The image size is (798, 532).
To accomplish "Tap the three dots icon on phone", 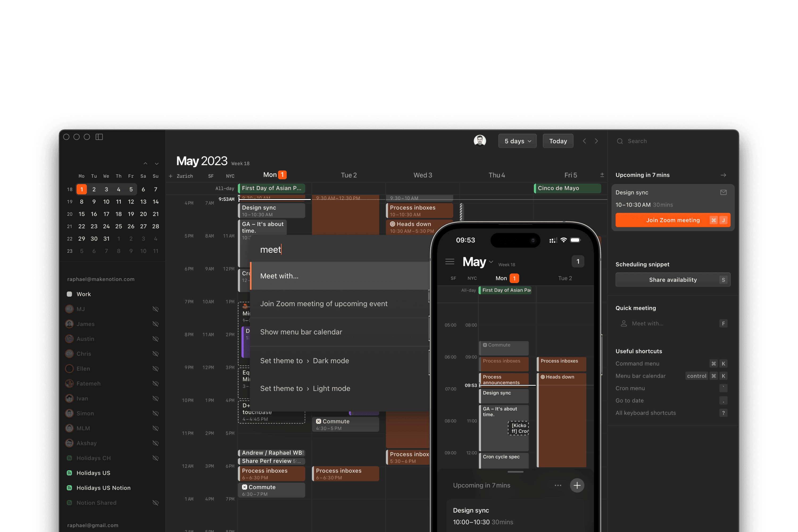I will tap(558, 485).
